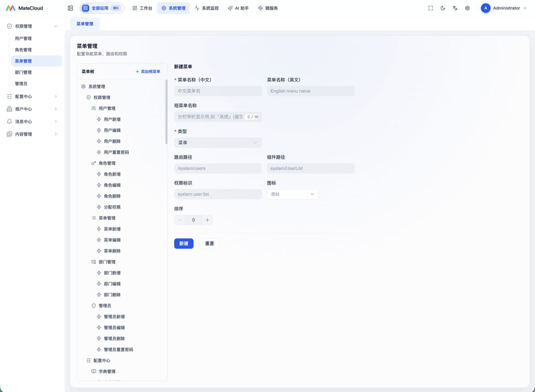Select 部门新增 in the menu tree
The width and height of the screenshot is (535, 392).
click(112, 273)
